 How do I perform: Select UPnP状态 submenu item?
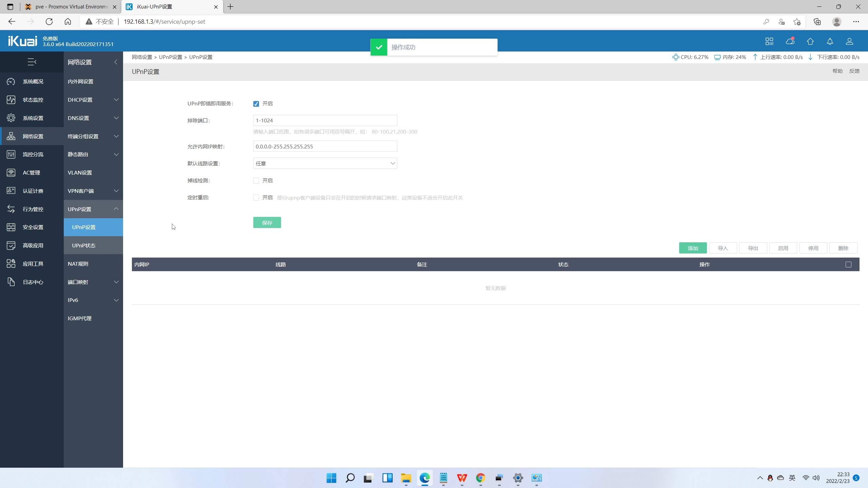84,245
